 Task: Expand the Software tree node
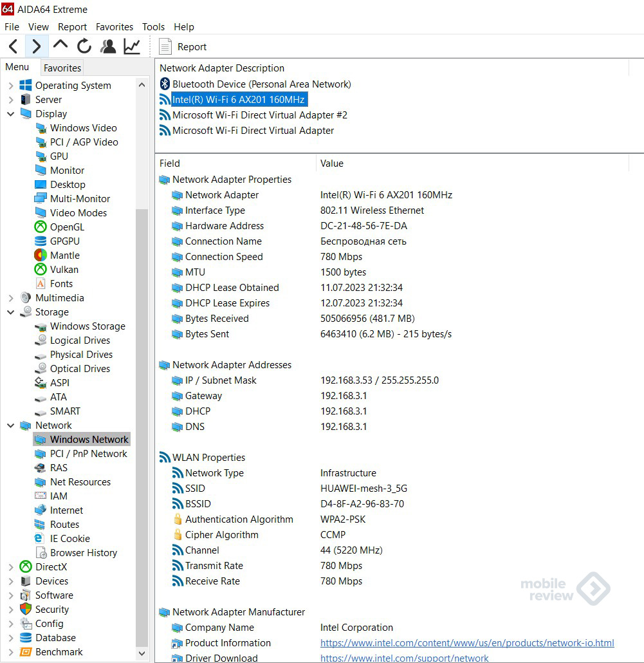click(x=11, y=595)
